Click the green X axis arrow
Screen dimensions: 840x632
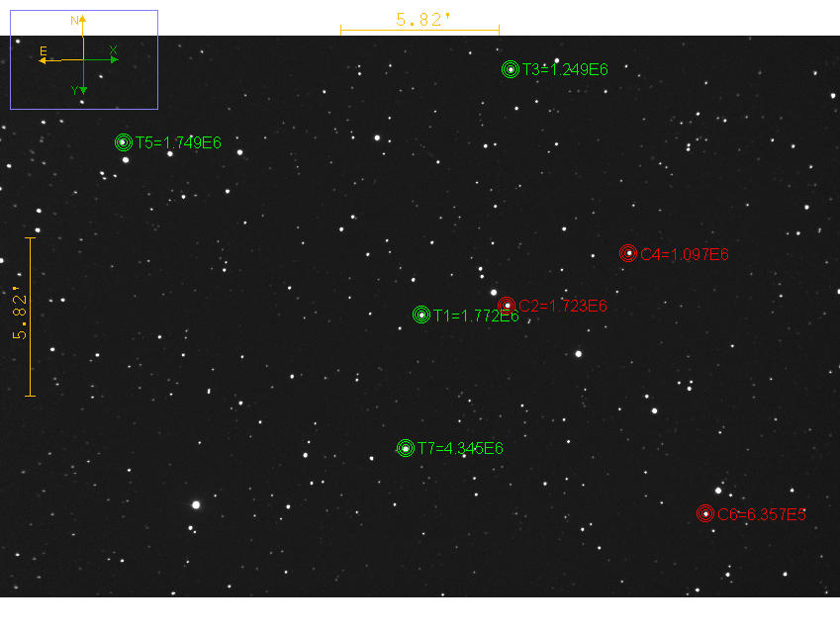112,59
